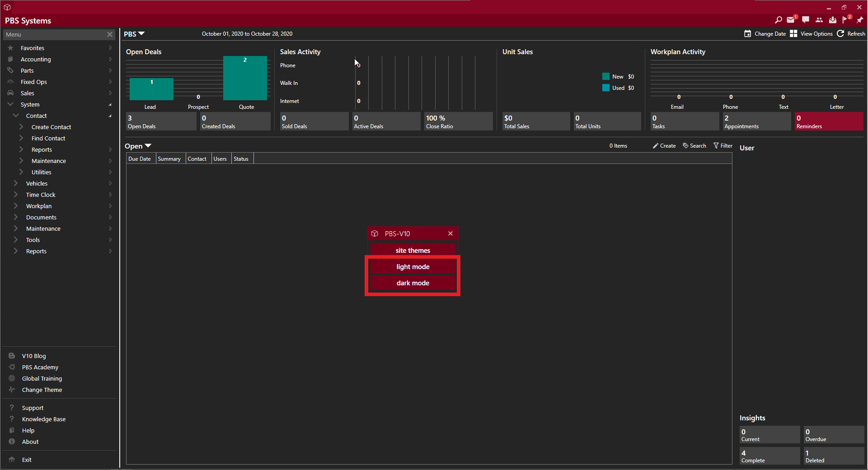The image size is (868, 470).
Task: Click the Change Date calendar icon
Action: pyautogui.click(x=748, y=34)
